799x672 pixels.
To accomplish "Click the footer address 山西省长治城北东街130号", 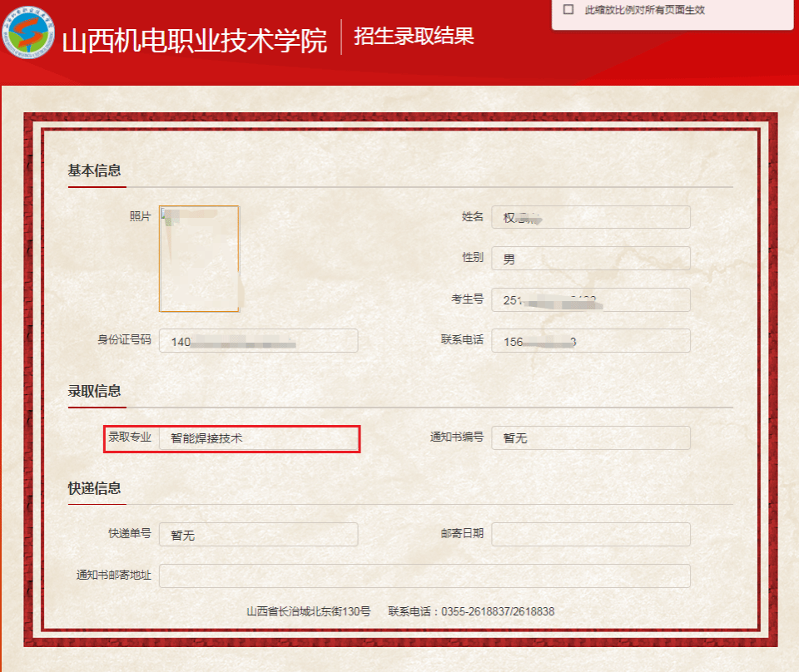I will 308,612.
